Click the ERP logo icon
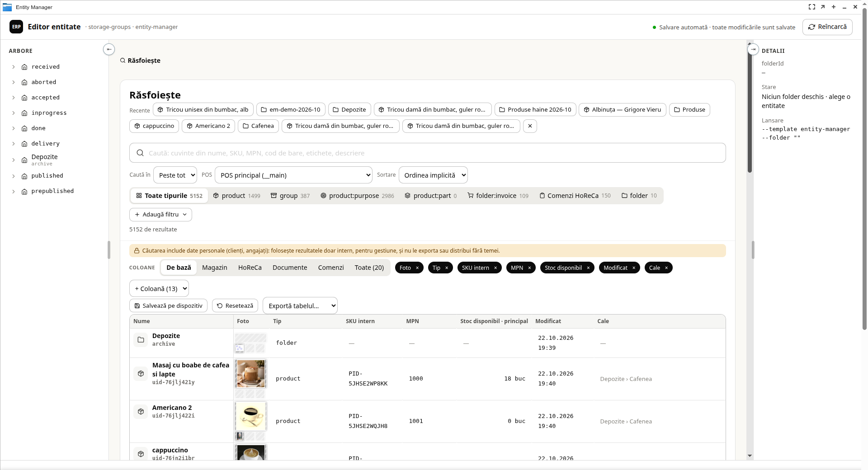Screen dimensions: 868x470 click(x=16, y=27)
